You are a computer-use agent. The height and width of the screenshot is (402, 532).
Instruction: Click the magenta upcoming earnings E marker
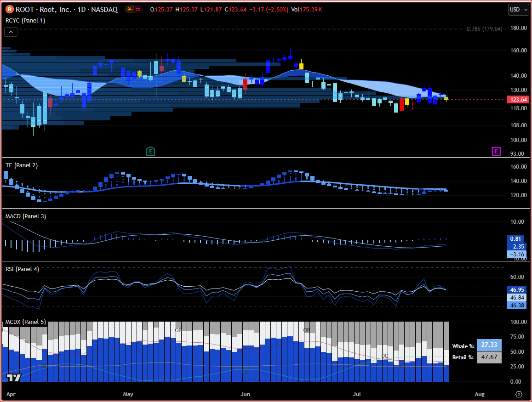[x=496, y=151]
